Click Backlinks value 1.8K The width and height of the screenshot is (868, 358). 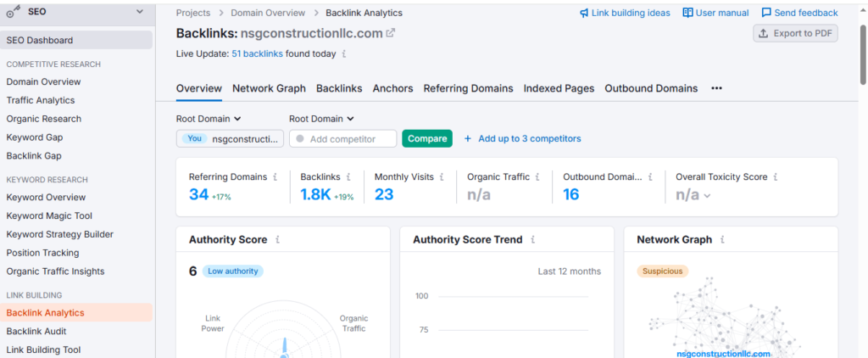[315, 194]
